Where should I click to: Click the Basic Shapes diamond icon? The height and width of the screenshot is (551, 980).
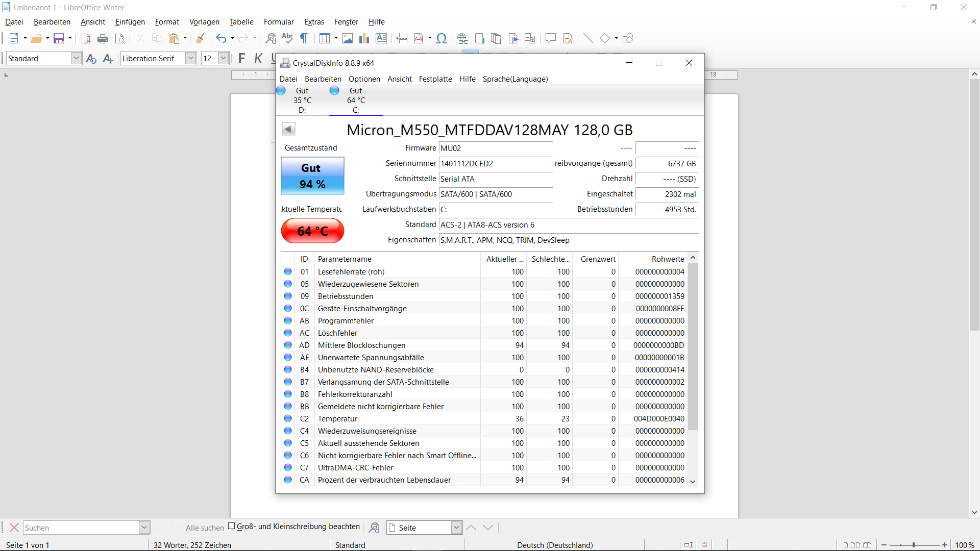coord(605,38)
